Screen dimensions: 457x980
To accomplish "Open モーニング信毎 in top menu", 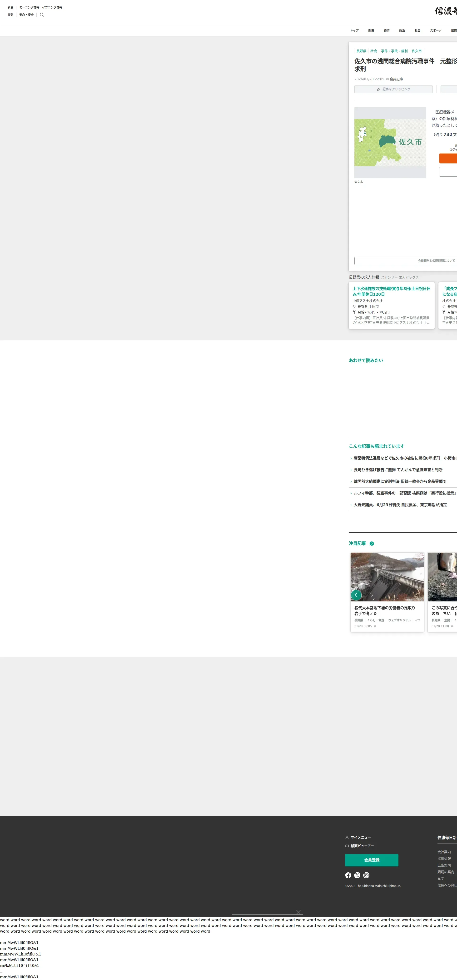I will pos(29,7).
